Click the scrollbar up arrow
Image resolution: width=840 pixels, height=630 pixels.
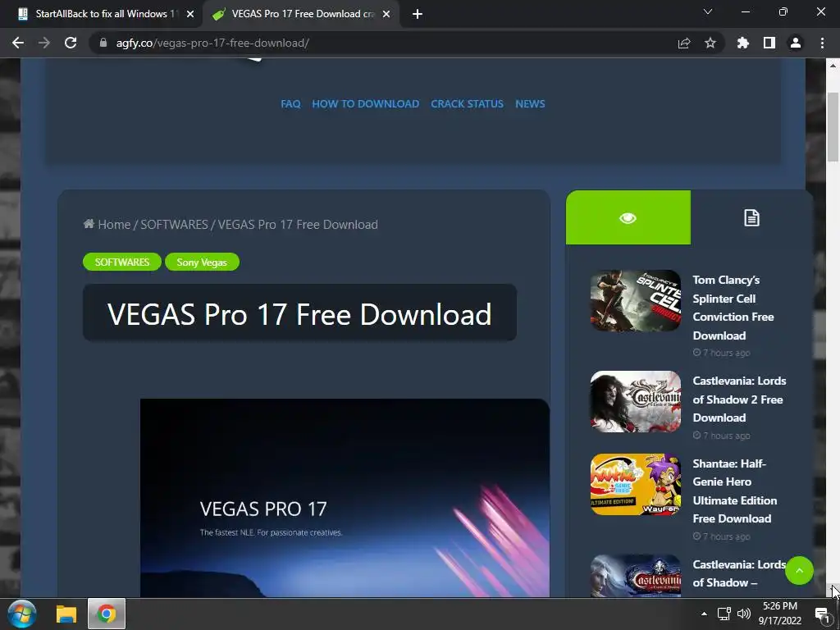[x=833, y=66]
